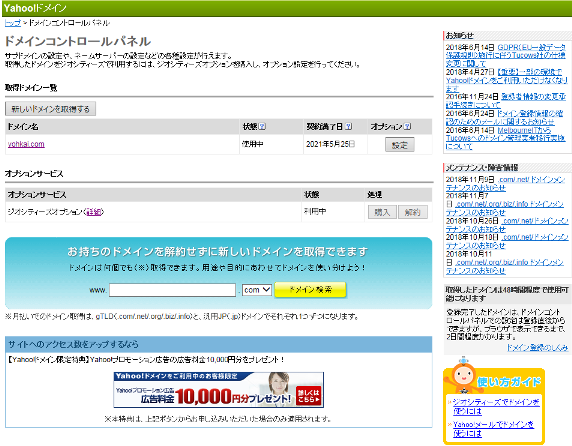
Task: Open the 2018年11月9日 maintenance notice link
Action: click(506, 183)
